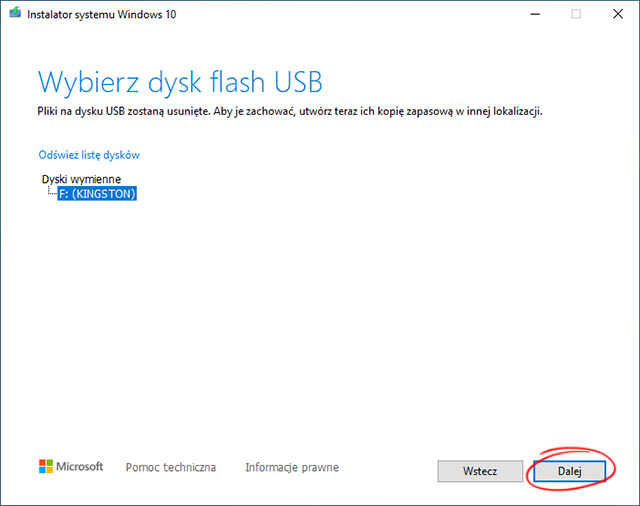Viewport: 640px width, 506px height.
Task: Click the word USB in the blue heading
Action: [298, 82]
